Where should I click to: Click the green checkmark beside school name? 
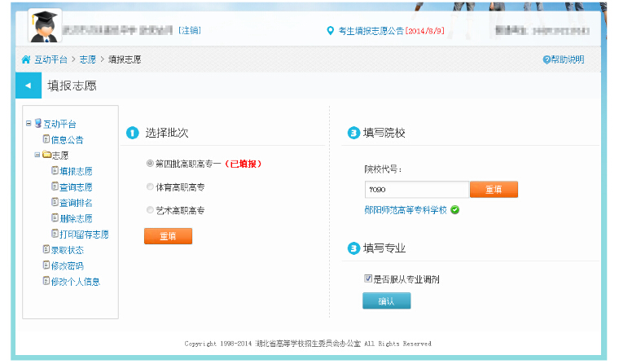point(455,210)
